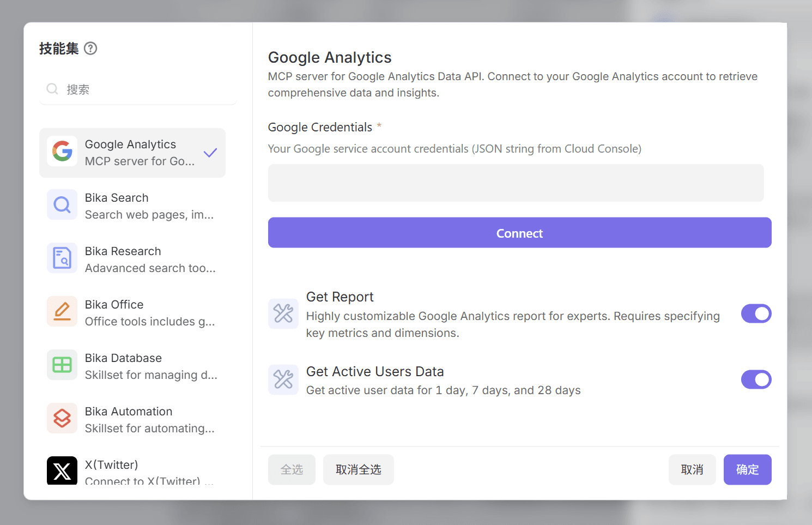This screenshot has width=812, height=525.
Task: Click 确定 to confirm
Action: (747, 469)
